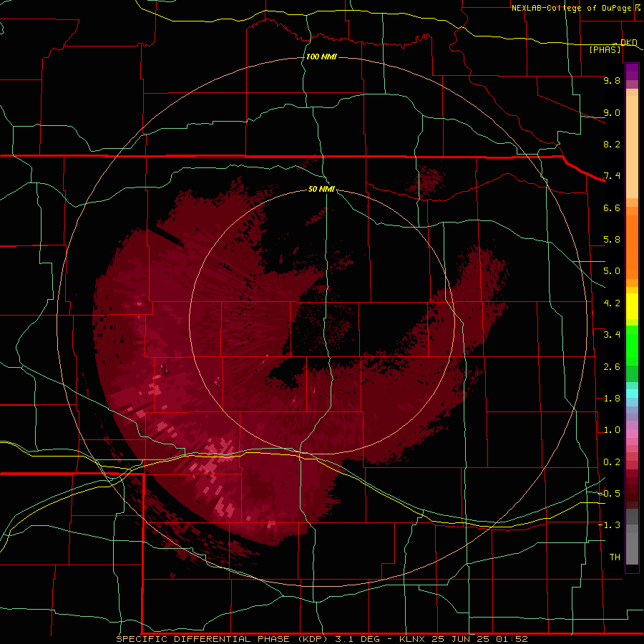644x644 pixels.
Task: Click the 2.6 value on the color scale
Action: 612,367
